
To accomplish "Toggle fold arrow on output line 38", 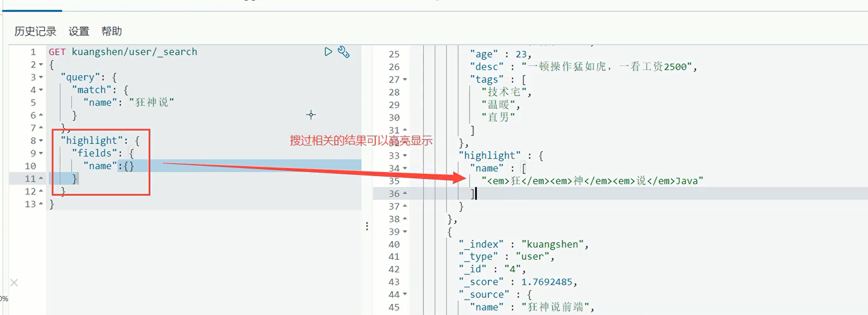I will [x=405, y=219].
